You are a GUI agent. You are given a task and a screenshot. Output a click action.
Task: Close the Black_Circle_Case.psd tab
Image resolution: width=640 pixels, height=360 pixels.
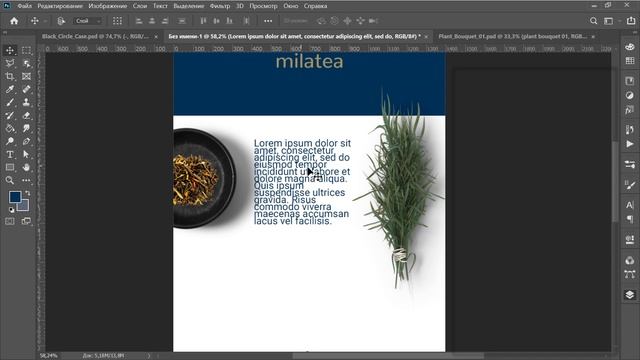pyautogui.click(x=156, y=37)
